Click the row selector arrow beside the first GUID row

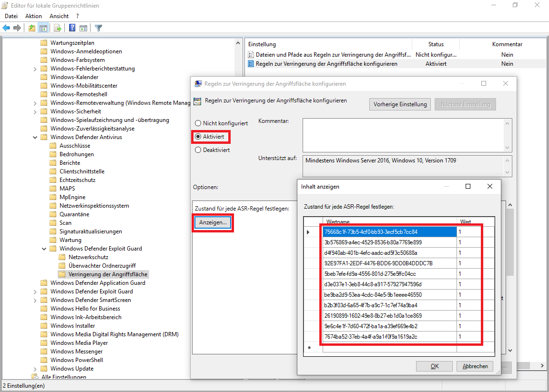click(308, 231)
